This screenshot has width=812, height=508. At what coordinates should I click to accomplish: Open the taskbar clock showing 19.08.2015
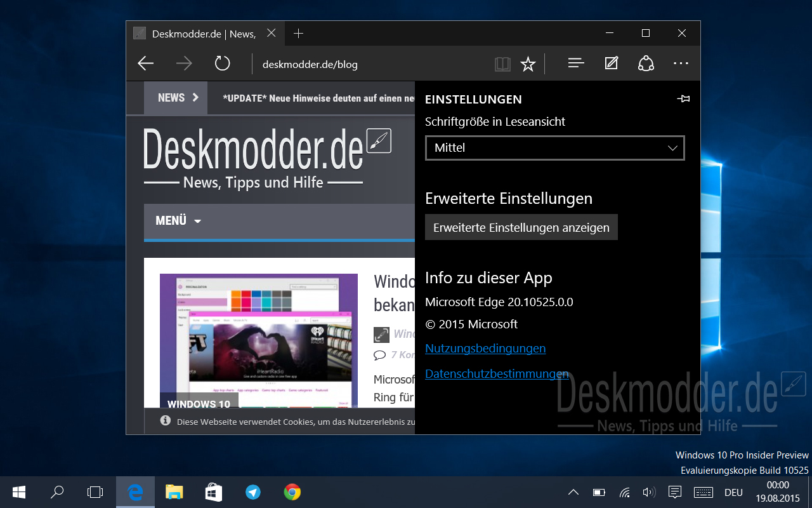[x=778, y=492]
